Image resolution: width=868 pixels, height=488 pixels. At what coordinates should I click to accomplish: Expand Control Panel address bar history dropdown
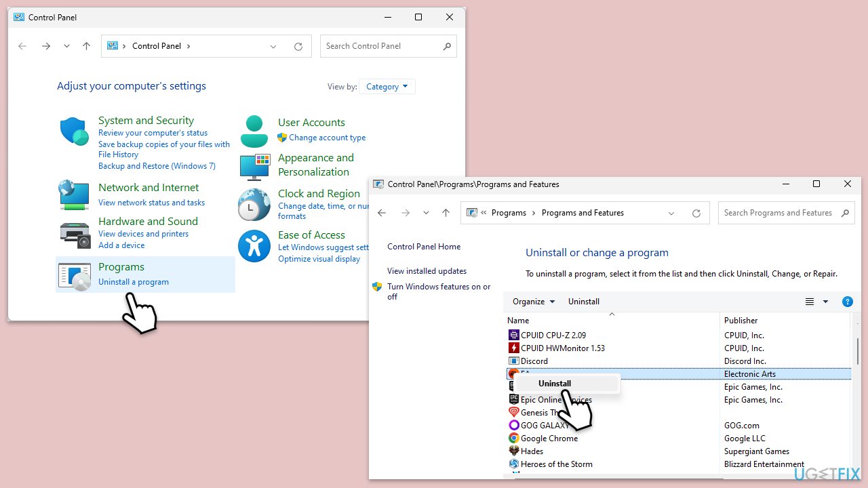[x=273, y=46]
